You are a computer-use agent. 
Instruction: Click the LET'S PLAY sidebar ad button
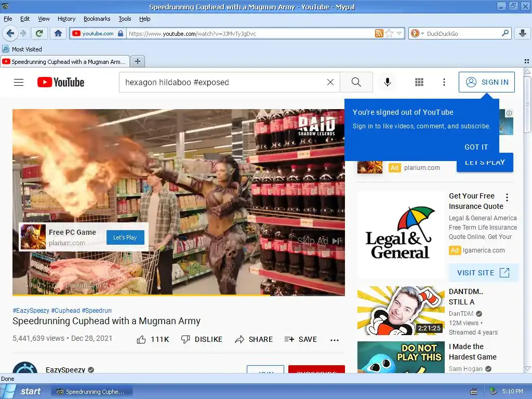tap(485, 163)
